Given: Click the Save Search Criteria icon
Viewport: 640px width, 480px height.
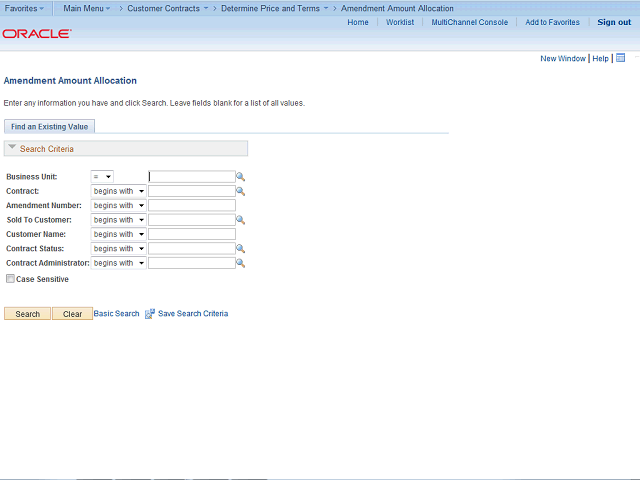Looking at the screenshot, I should pos(150,313).
